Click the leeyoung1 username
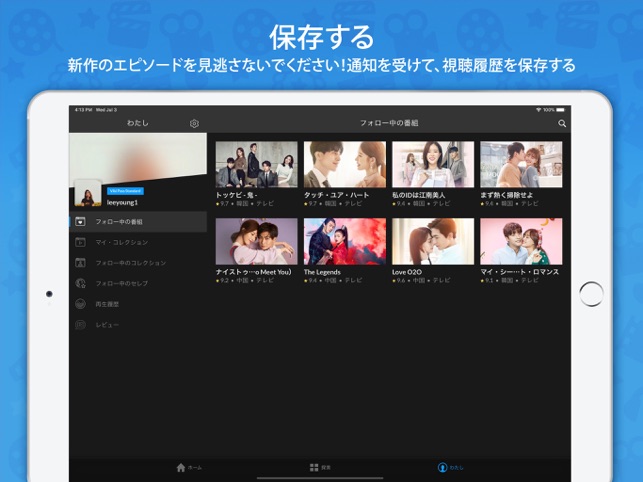The height and width of the screenshot is (482, 643). 123,201
